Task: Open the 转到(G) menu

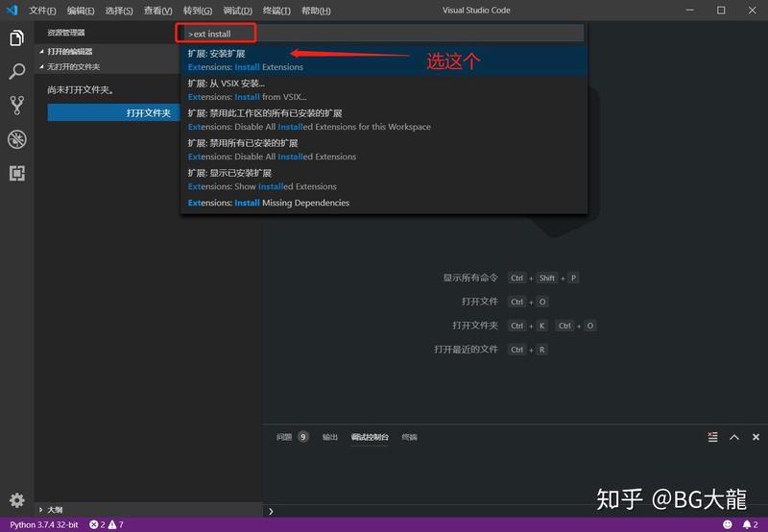Action: tap(198, 11)
